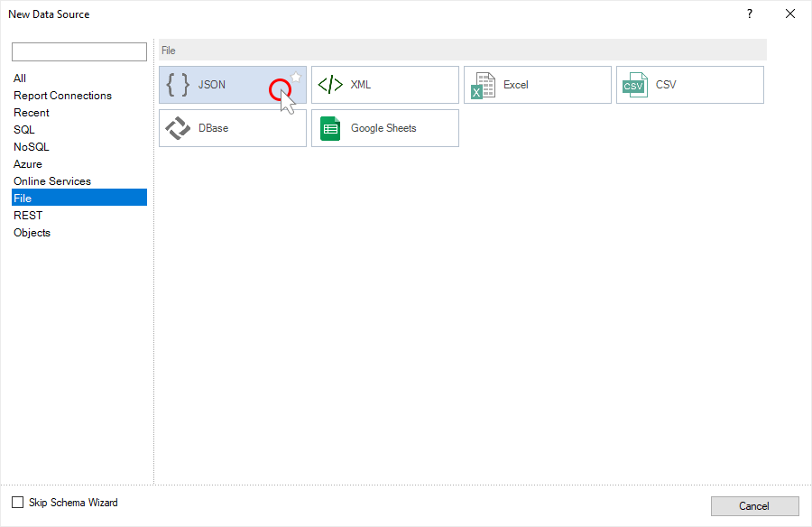The height and width of the screenshot is (527, 812).
Task: Go to the NoSQL category
Action: tap(32, 147)
